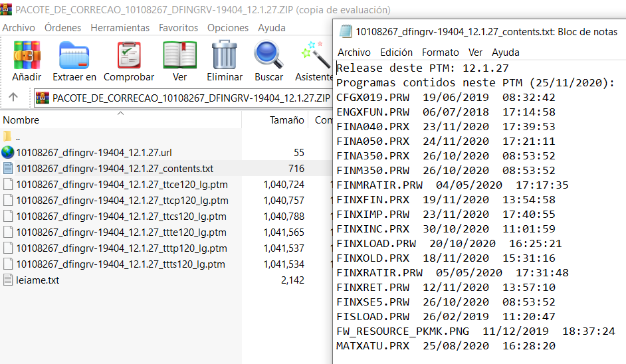The image size is (626, 364).
Task: Click the leiame.txt file icon
Action: tap(7, 280)
